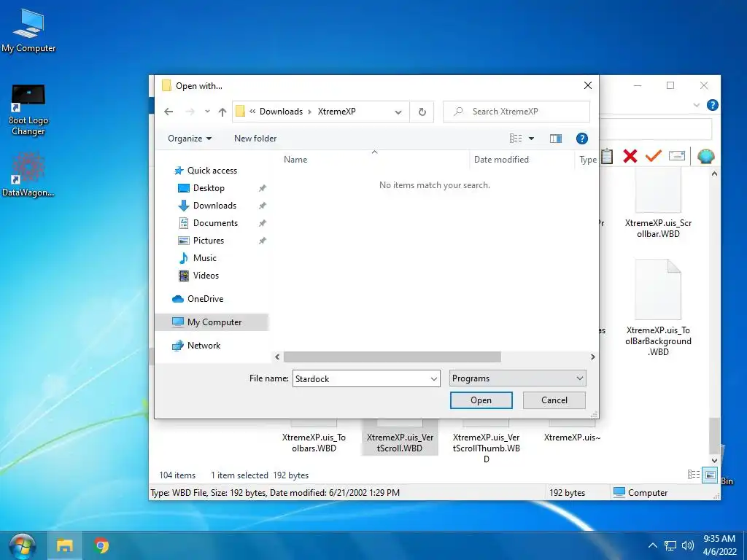This screenshot has height=560, width=747.
Task: Go up one folder level
Action: (222, 112)
